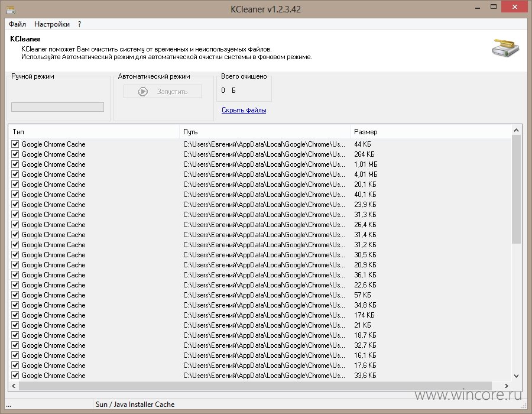The width and height of the screenshot is (532, 414).
Task: Click the path text in the 22,6 КБ row
Action: coord(264,285)
